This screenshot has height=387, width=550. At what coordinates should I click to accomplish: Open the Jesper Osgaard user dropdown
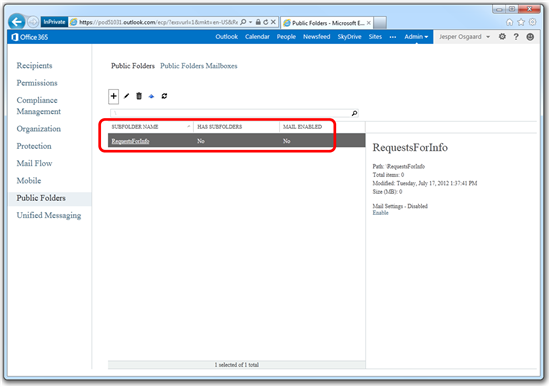coord(464,36)
